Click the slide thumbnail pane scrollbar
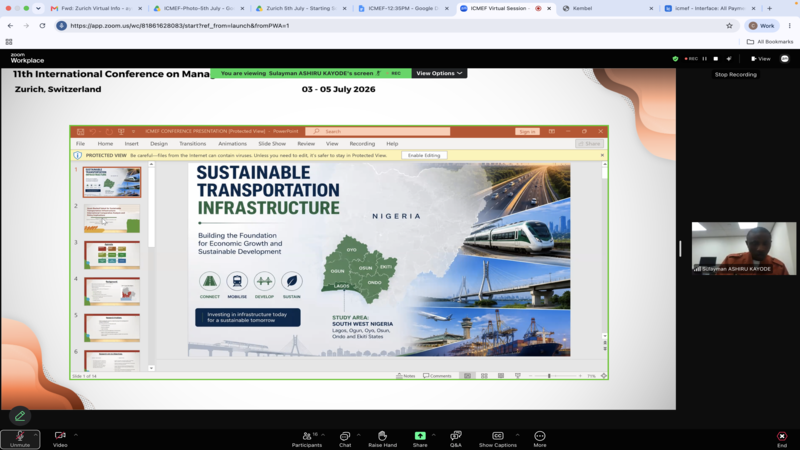800x450 pixels. tap(151, 207)
